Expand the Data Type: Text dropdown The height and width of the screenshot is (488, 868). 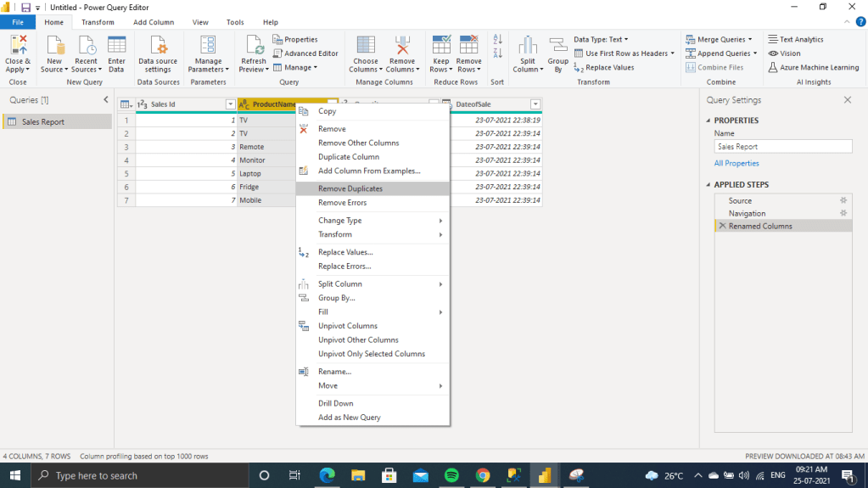[601, 39]
